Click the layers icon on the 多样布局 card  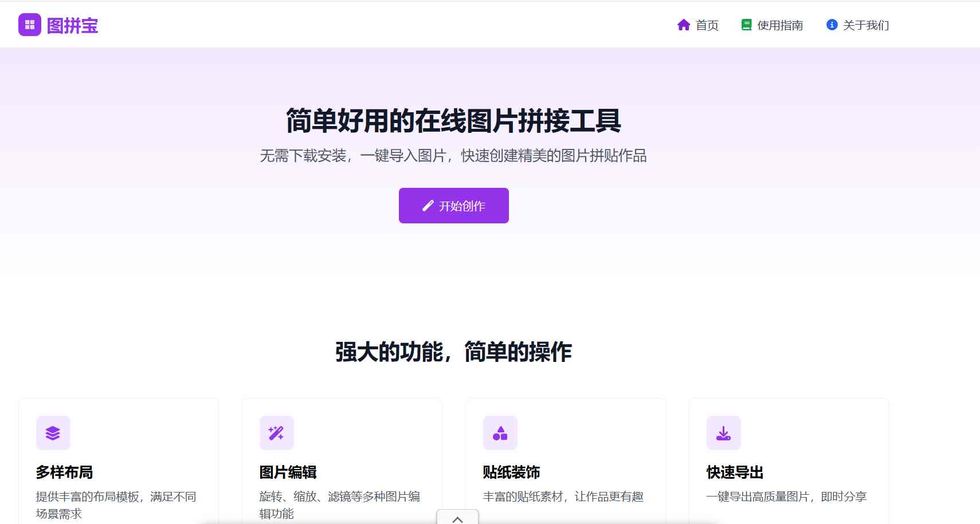pyautogui.click(x=53, y=433)
